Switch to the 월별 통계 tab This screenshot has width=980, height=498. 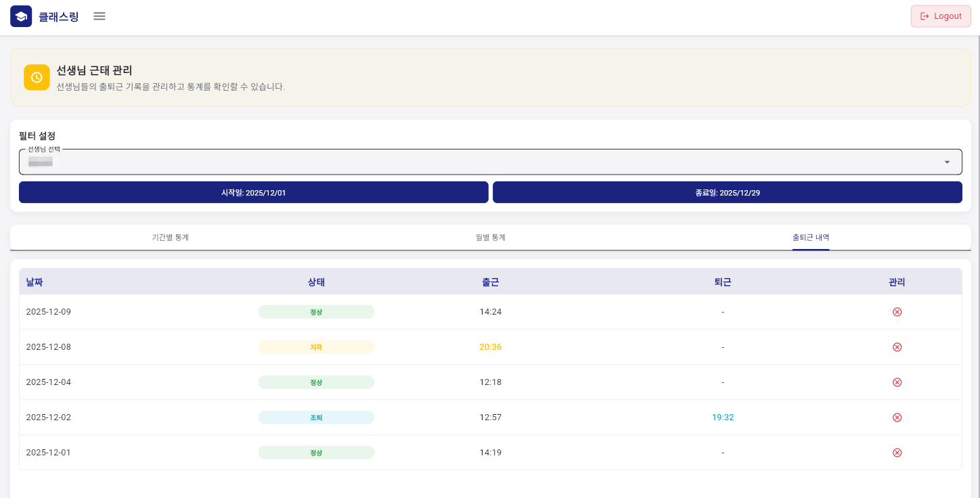tap(491, 237)
